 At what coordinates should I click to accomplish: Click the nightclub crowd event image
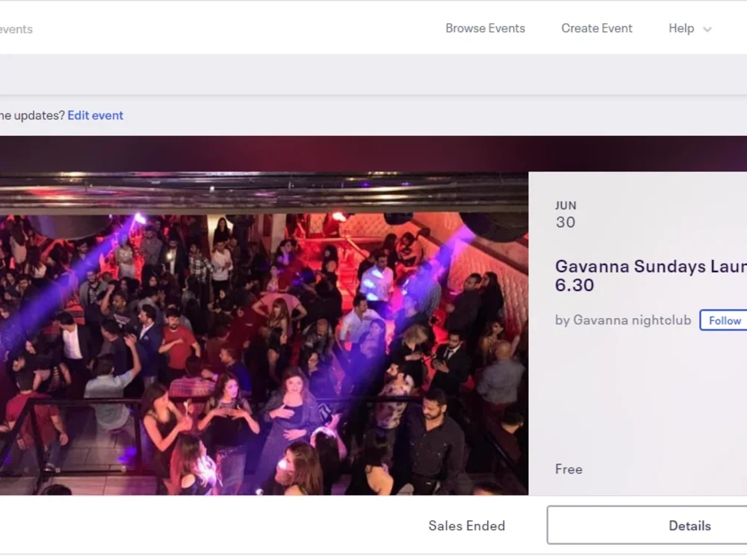[264, 333]
